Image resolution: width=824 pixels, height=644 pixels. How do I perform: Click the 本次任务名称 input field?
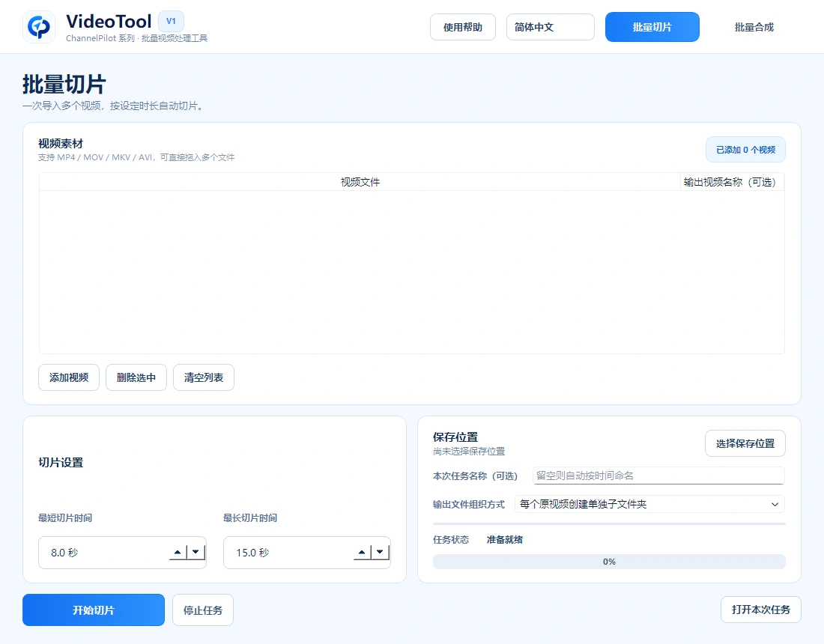(x=658, y=476)
